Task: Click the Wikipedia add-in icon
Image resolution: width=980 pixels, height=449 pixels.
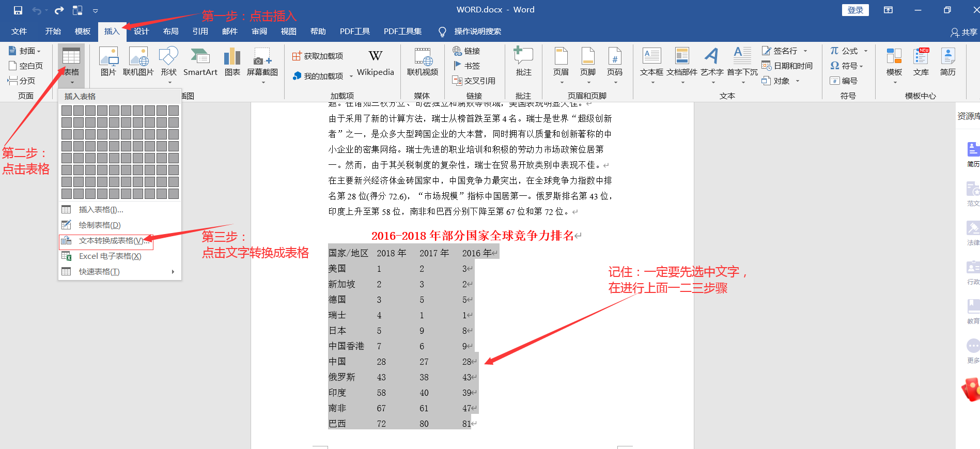Action: point(376,61)
